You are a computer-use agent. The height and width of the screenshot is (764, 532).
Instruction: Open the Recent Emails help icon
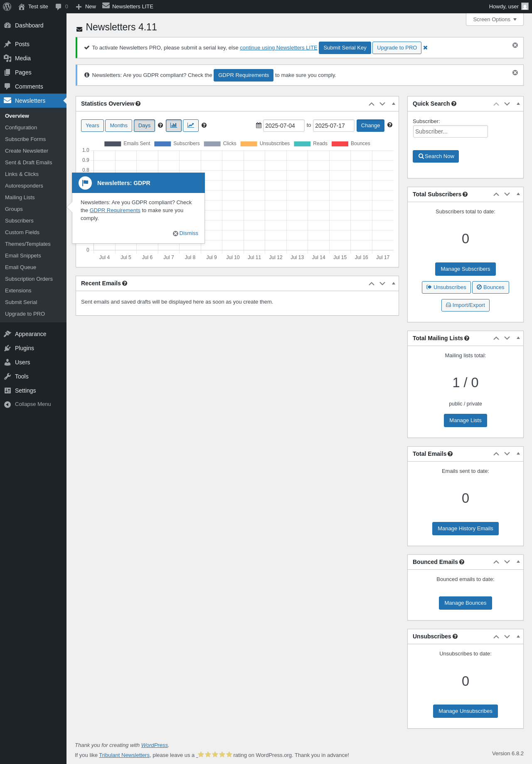click(125, 283)
